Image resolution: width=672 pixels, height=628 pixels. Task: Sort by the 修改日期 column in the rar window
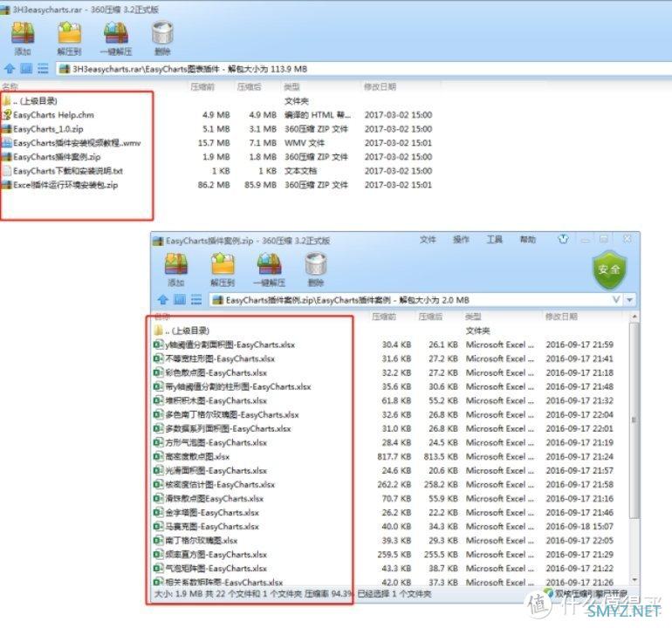(x=381, y=87)
